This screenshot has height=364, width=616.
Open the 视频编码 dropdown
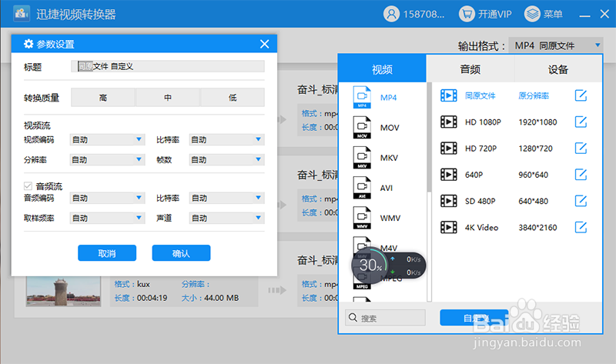click(107, 139)
